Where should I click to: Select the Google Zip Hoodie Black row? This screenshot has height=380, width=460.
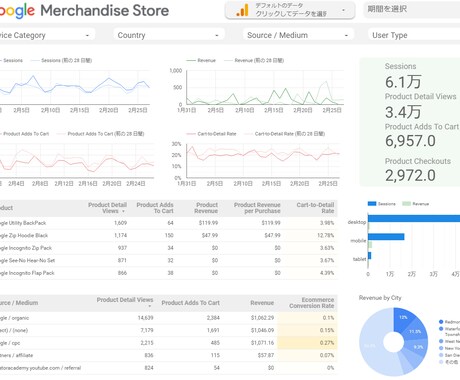coord(168,235)
